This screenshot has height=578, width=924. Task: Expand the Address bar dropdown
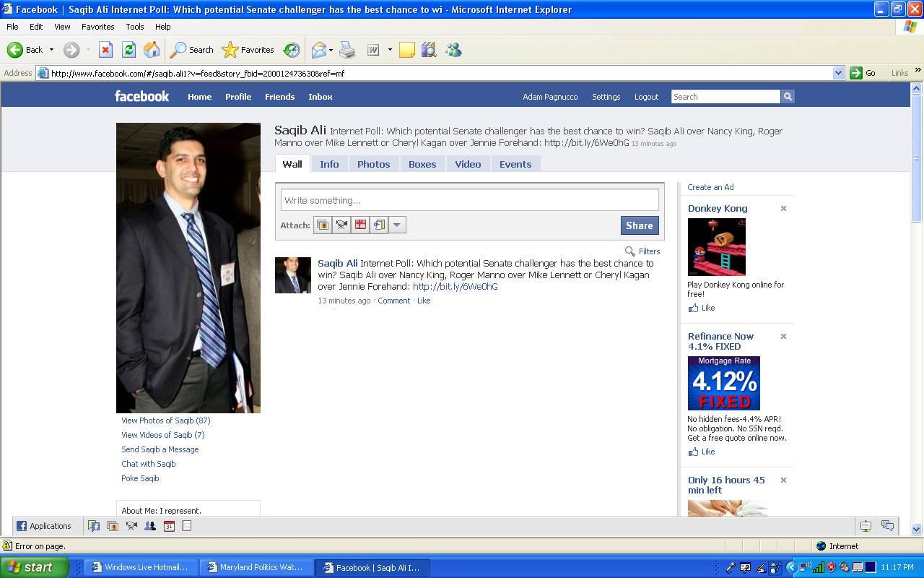tap(838, 73)
